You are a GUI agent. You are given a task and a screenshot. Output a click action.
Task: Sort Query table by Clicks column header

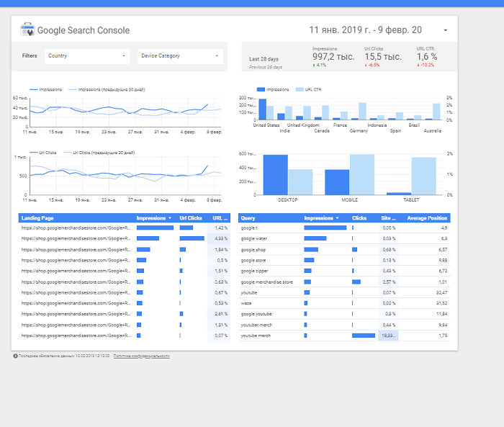pos(359,217)
